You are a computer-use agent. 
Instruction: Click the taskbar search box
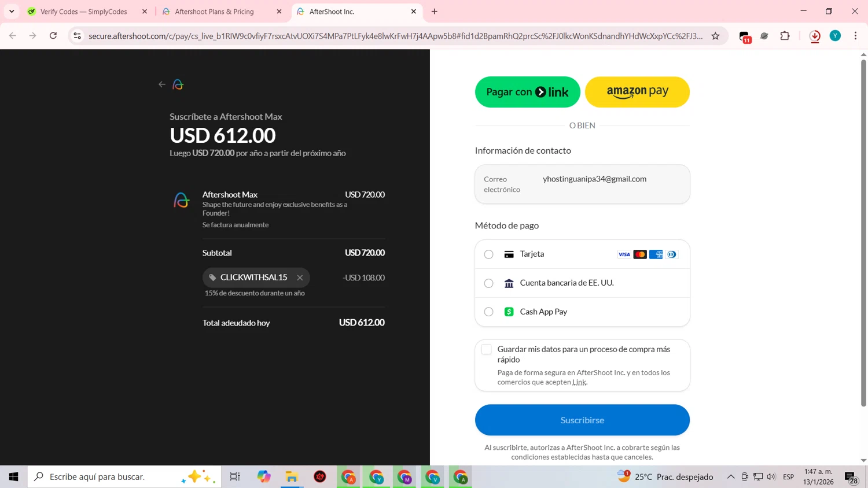tap(124, 476)
